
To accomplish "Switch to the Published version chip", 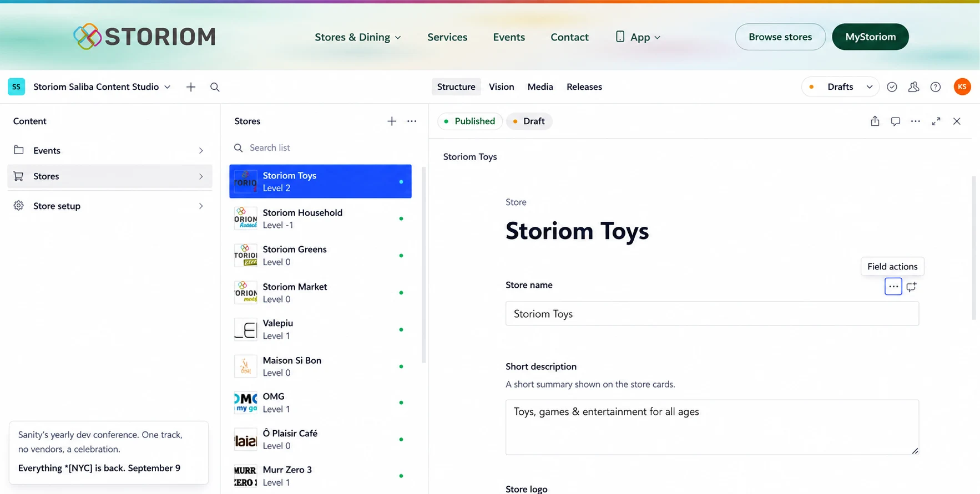I will (x=469, y=121).
